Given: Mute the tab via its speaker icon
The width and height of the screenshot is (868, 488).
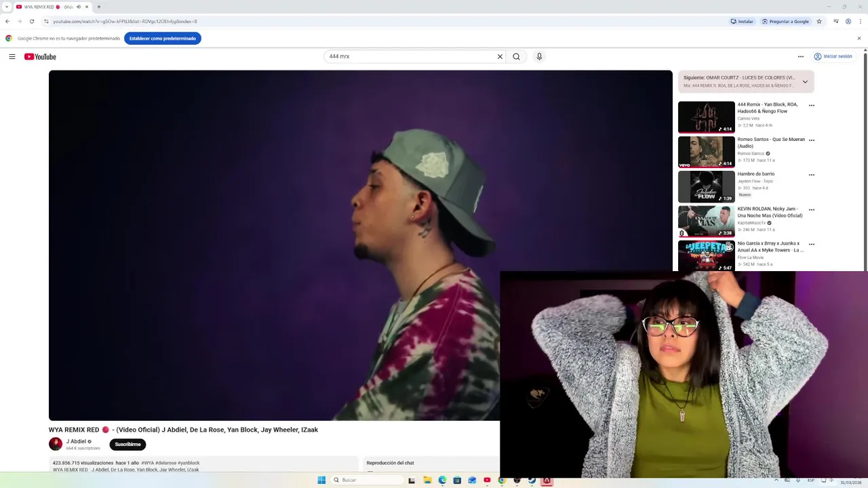Looking at the screenshot, I should 79,7.
